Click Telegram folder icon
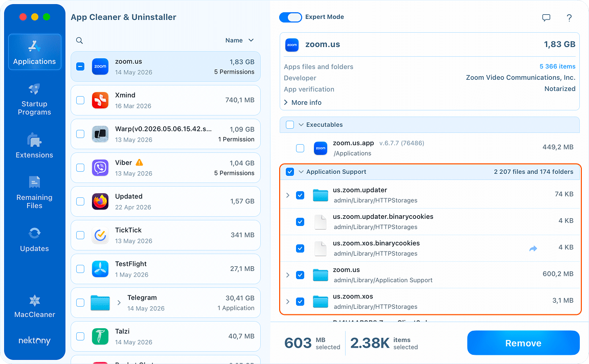Image resolution: width=589 pixels, height=364 pixels. tap(100, 303)
